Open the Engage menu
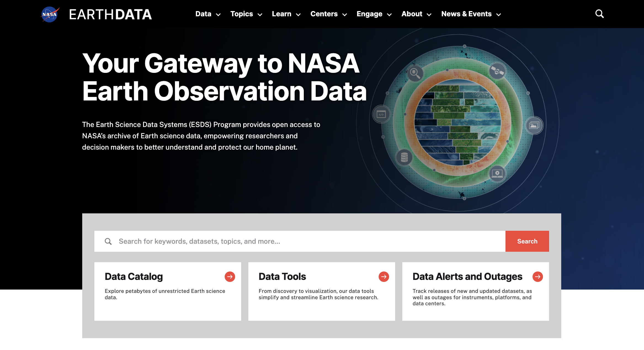Image resolution: width=644 pixels, height=350 pixels. pyautogui.click(x=369, y=14)
